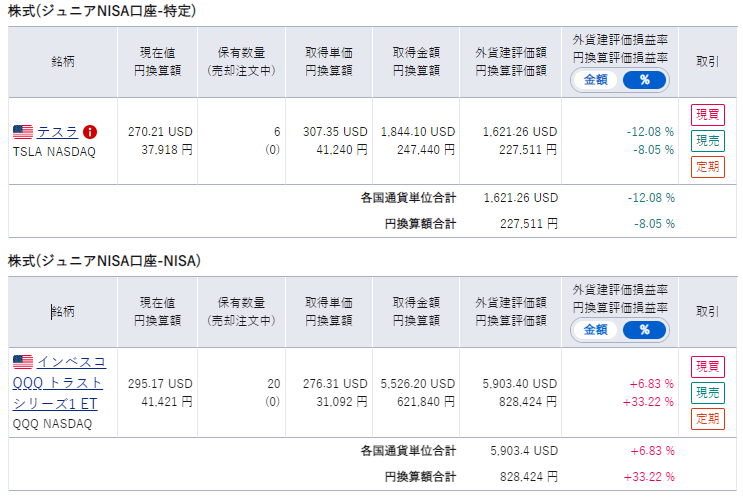Click 現買 button in the Tesla row
743x497 pixels.
[x=707, y=115]
